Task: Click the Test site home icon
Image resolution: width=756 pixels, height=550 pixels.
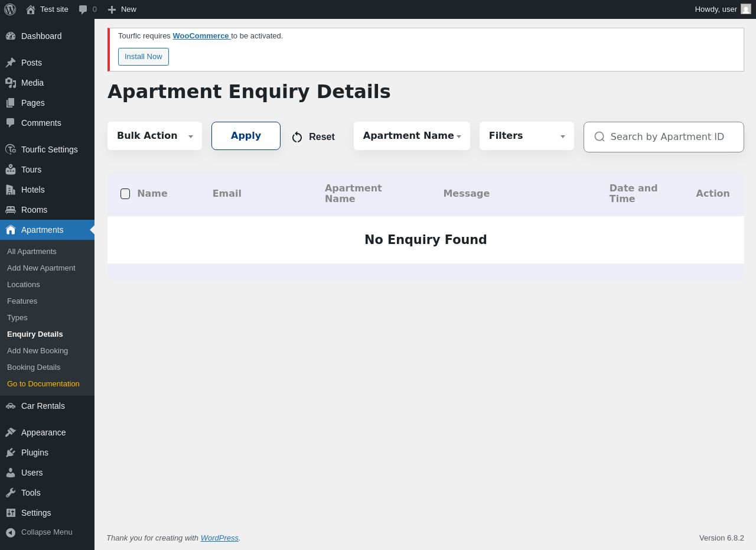Action: [x=31, y=9]
